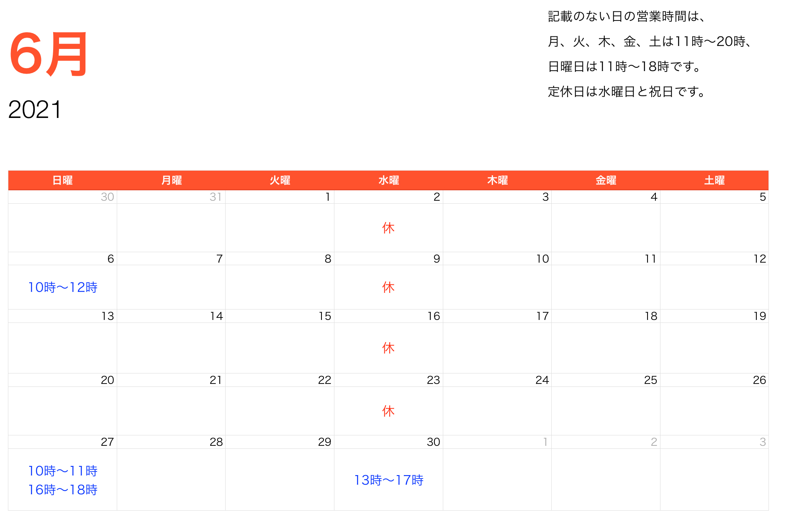Select the 土曜 column header
Image resolution: width=794 pixels, height=532 pixels.
tap(714, 180)
